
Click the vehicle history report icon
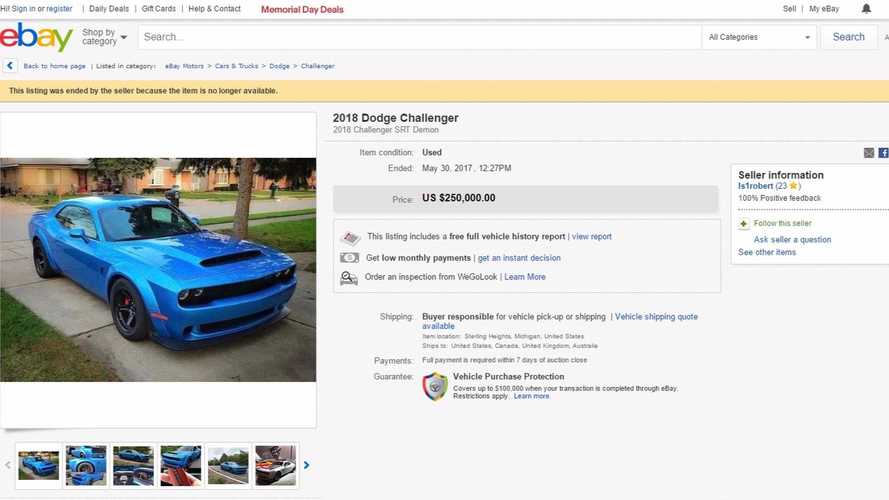pyautogui.click(x=350, y=237)
